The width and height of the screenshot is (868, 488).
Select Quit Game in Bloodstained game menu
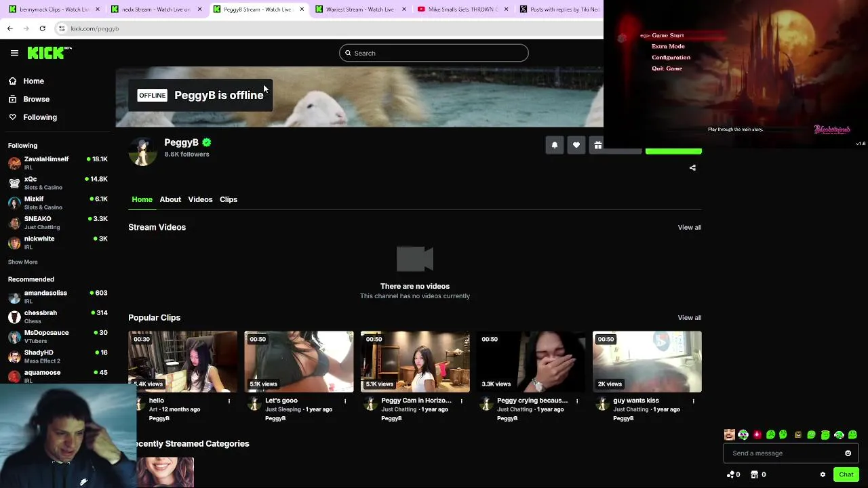667,68
